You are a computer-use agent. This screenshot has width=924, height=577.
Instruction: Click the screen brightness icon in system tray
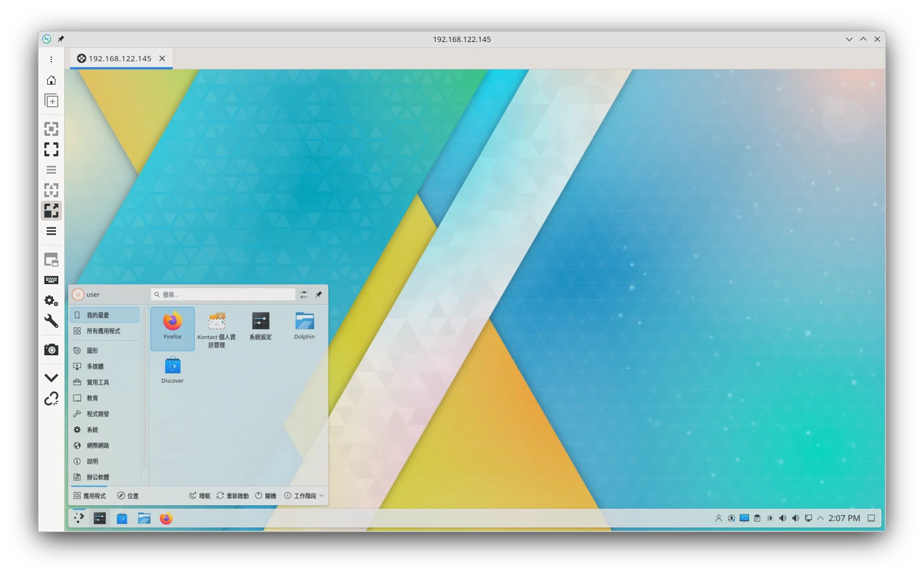(x=770, y=518)
